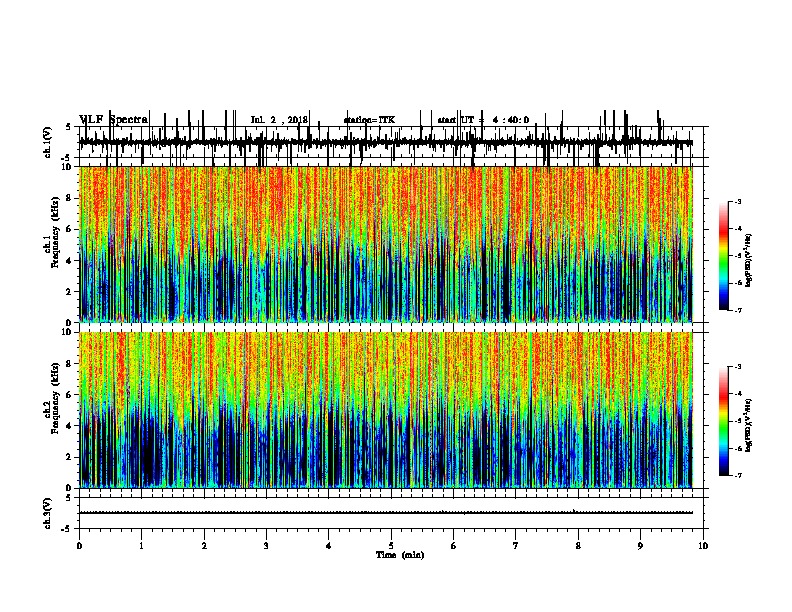Click time axis tick label '1'
Image resolution: width=792 pixels, height=612 pixels.
click(x=141, y=546)
